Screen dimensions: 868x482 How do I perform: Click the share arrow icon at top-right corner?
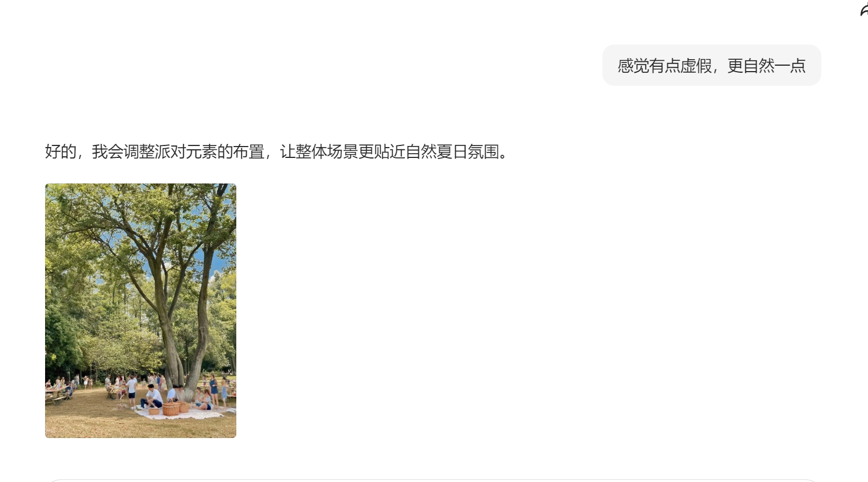864,9
